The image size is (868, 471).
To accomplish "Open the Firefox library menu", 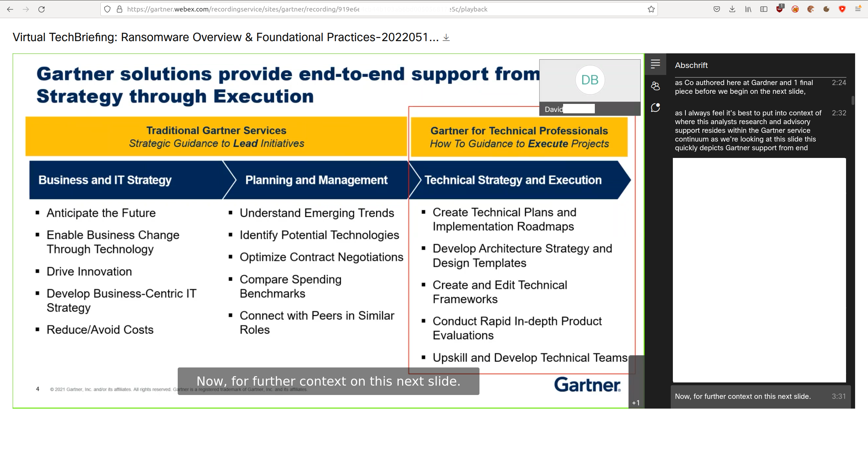I will click(x=748, y=9).
